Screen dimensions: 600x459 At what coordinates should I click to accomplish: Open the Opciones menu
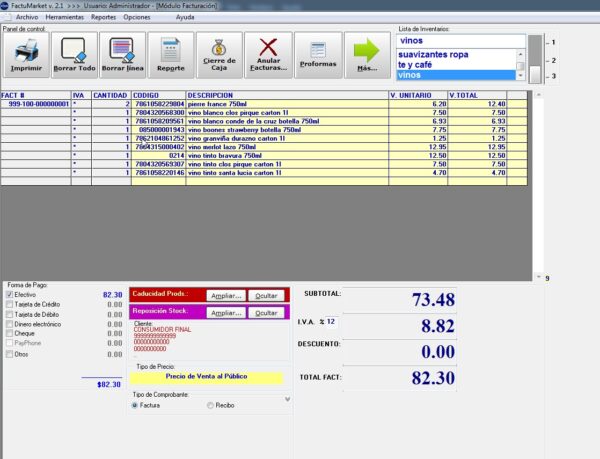coord(137,17)
